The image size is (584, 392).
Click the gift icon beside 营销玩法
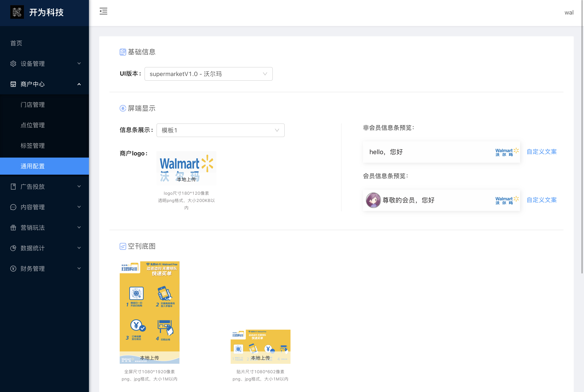[13, 228]
